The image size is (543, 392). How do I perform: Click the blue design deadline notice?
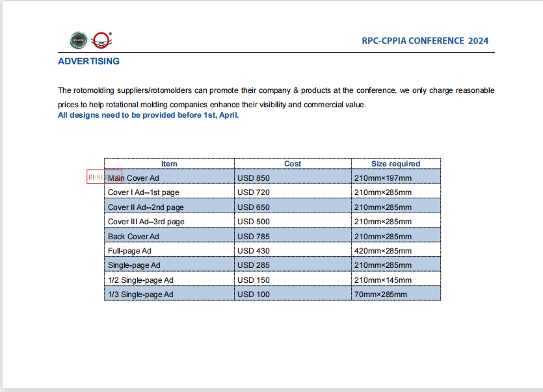(148, 115)
